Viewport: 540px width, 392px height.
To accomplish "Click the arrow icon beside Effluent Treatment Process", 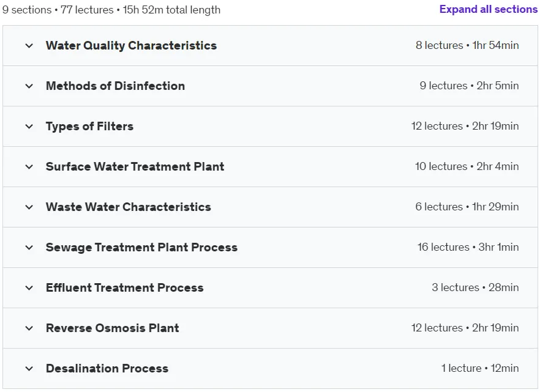I will [29, 288].
